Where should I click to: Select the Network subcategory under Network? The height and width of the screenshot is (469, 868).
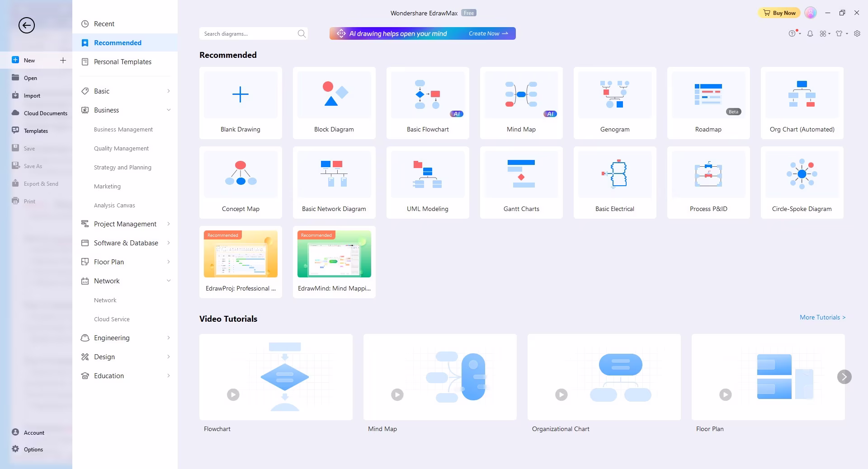click(105, 300)
